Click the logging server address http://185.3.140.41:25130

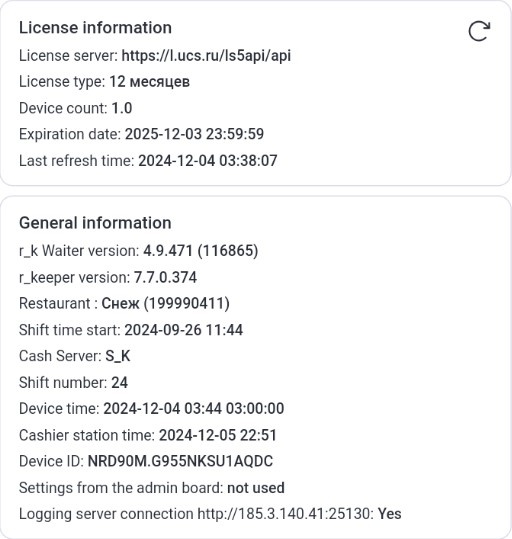point(285,514)
